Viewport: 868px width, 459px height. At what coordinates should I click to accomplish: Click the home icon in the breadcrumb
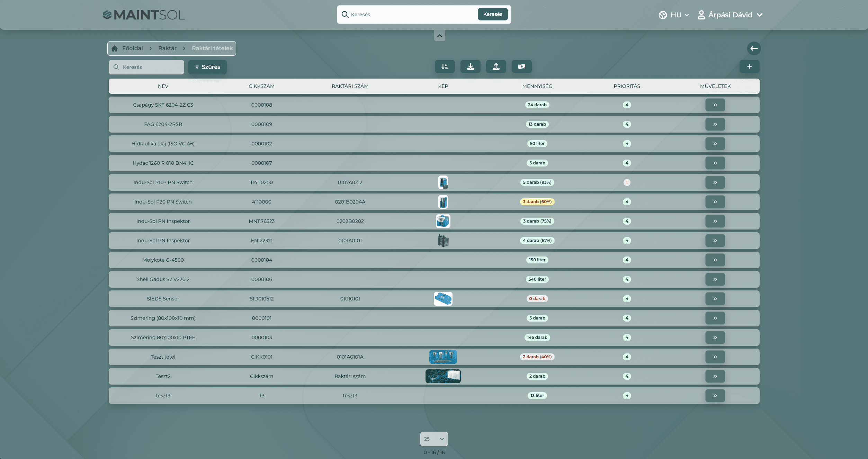pyautogui.click(x=115, y=48)
